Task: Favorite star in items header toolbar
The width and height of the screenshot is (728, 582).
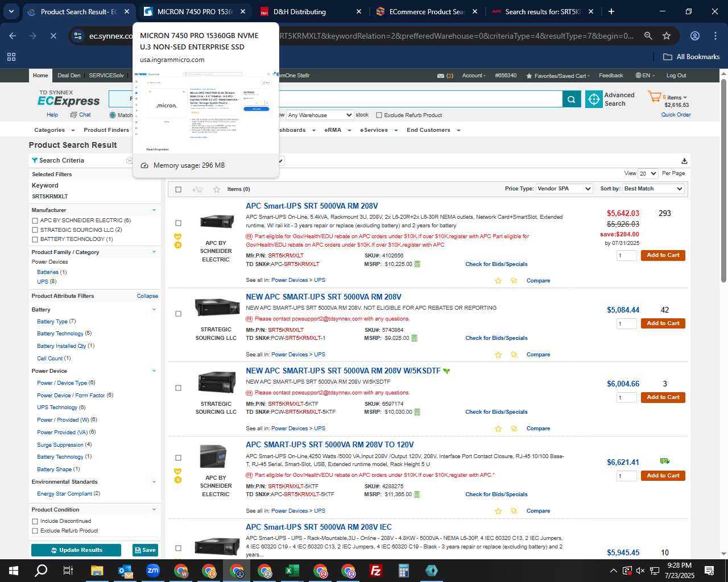Action: click(x=216, y=189)
